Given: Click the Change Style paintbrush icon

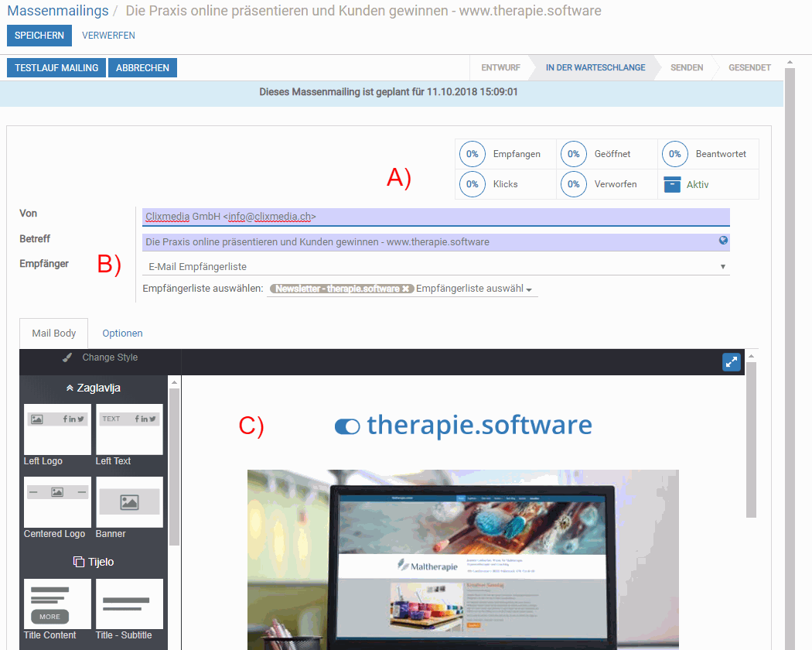Looking at the screenshot, I should click(67, 357).
